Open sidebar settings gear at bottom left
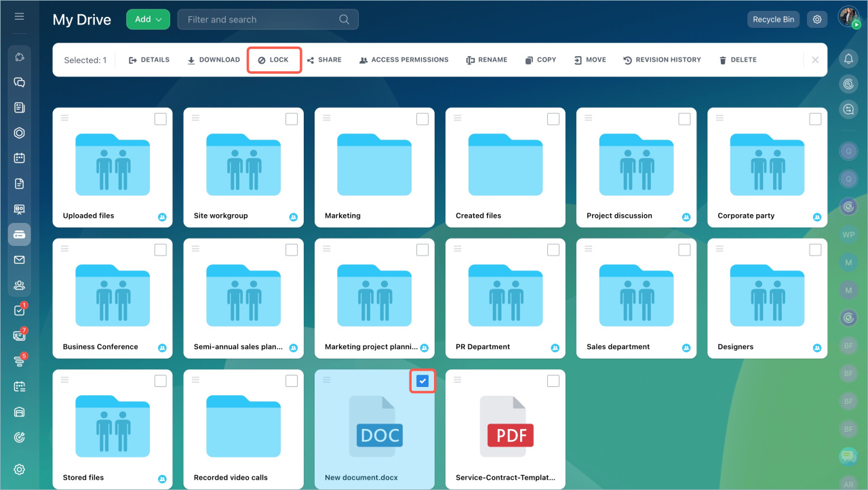 19,469
